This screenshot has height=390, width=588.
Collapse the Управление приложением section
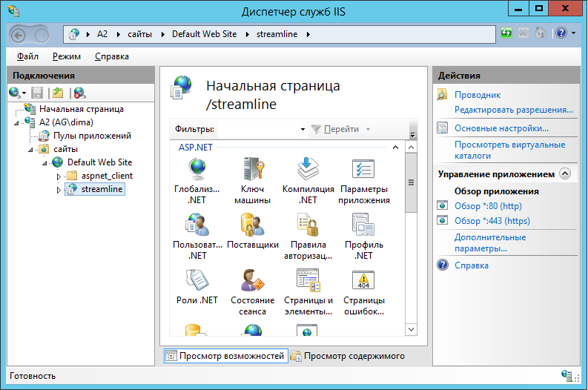click(x=565, y=173)
